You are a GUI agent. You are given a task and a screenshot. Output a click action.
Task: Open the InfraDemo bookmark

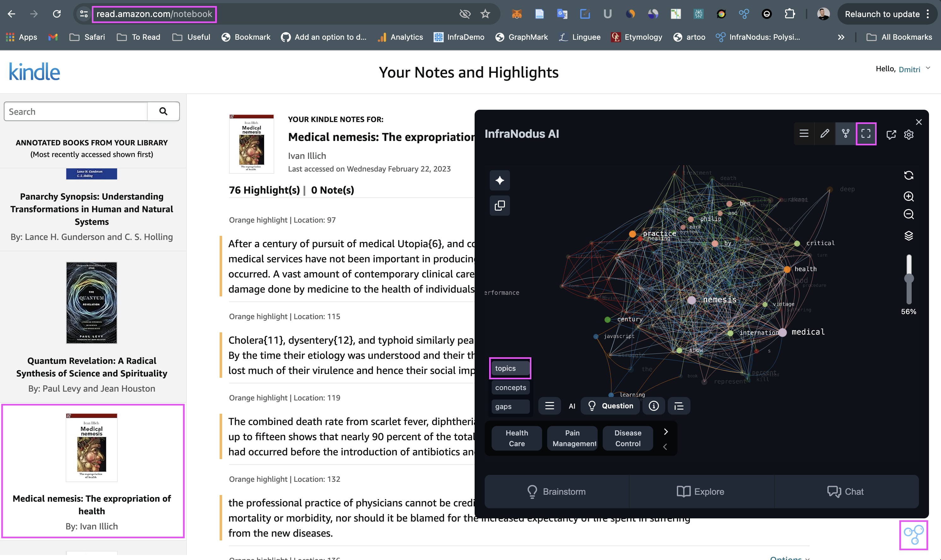459,37
